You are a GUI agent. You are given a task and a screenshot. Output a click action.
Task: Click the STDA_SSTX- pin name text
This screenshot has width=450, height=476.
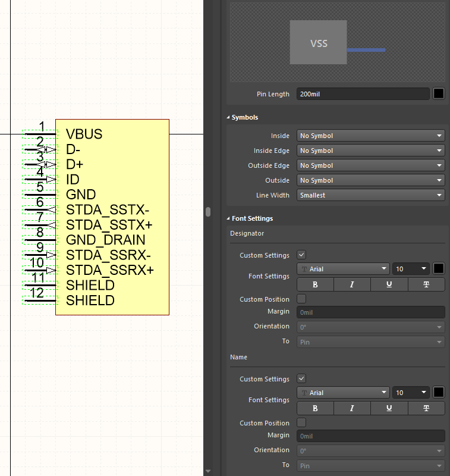tap(108, 210)
